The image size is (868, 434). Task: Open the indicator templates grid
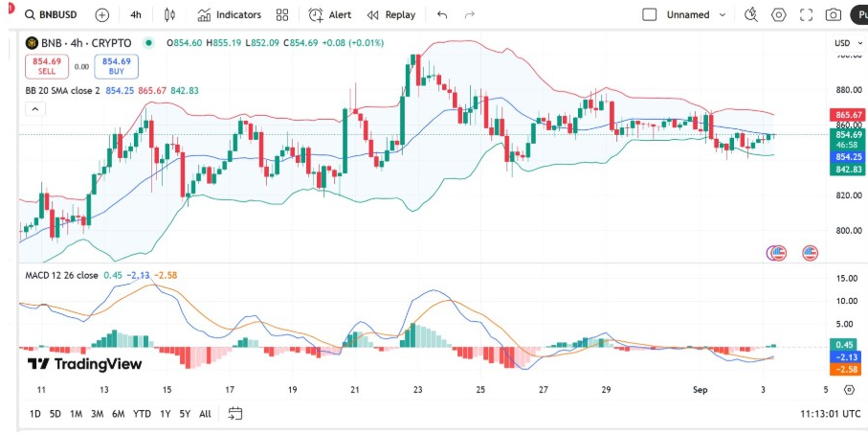(x=282, y=15)
